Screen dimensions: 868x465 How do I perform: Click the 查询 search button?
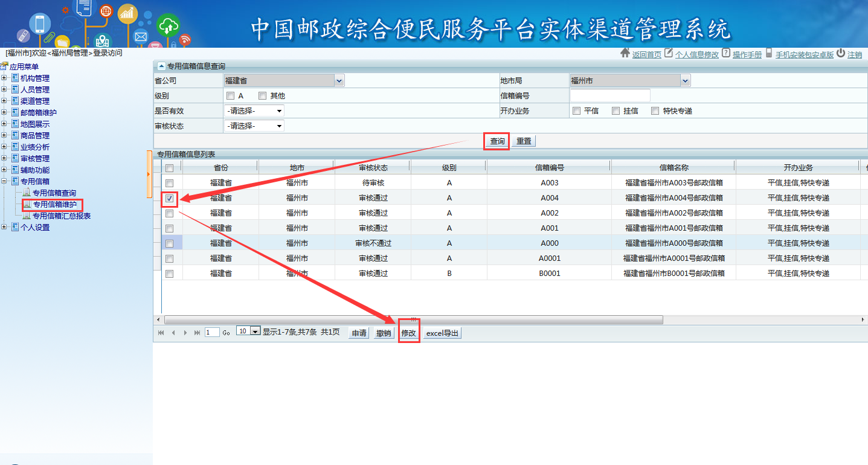pyautogui.click(x=497, y=141)
